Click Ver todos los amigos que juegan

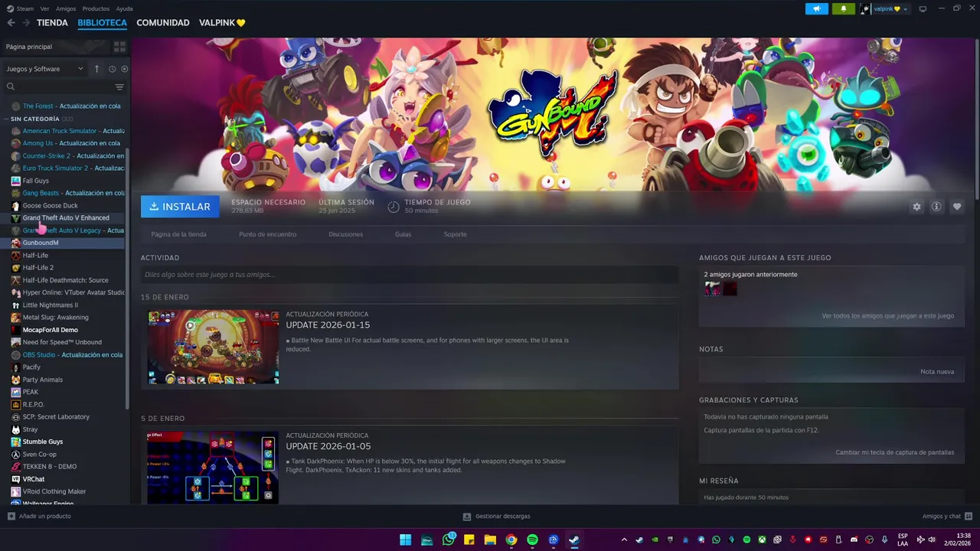[887, 315]
